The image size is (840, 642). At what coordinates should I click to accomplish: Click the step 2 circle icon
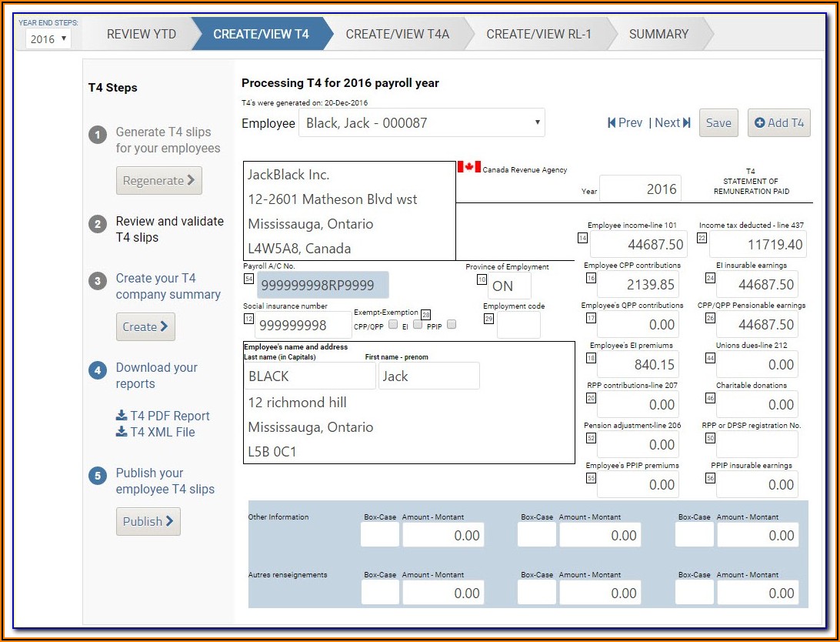[97, 224]
